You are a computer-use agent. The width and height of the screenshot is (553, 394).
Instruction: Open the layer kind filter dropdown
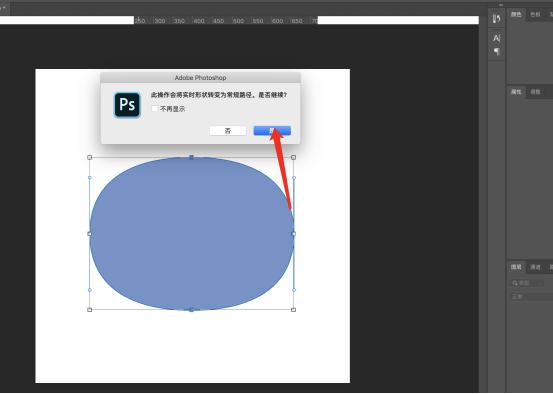point(527,283)
